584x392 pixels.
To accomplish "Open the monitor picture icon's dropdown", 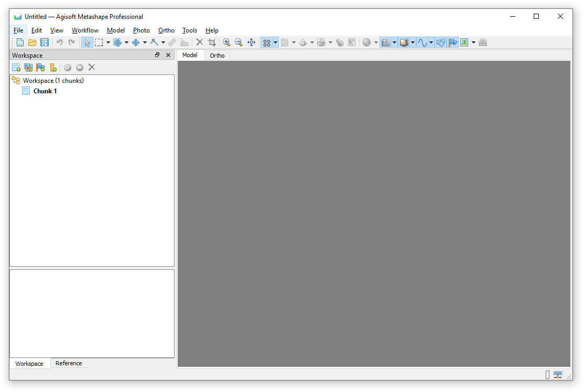I will click(x=413, y=42).
